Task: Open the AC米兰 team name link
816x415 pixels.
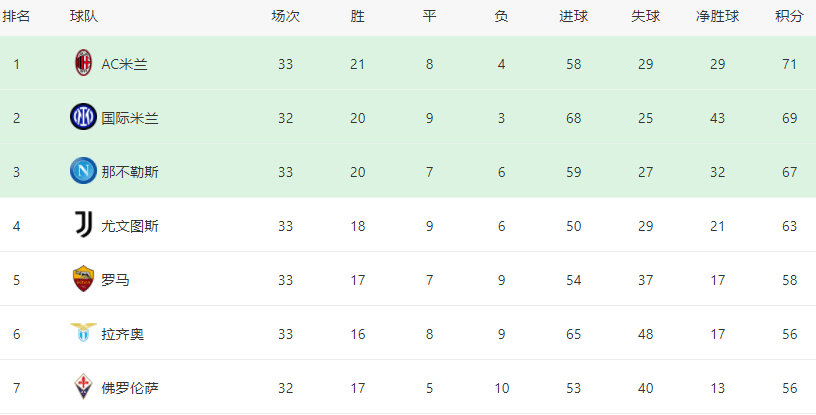Action: (x=124, y=64)
